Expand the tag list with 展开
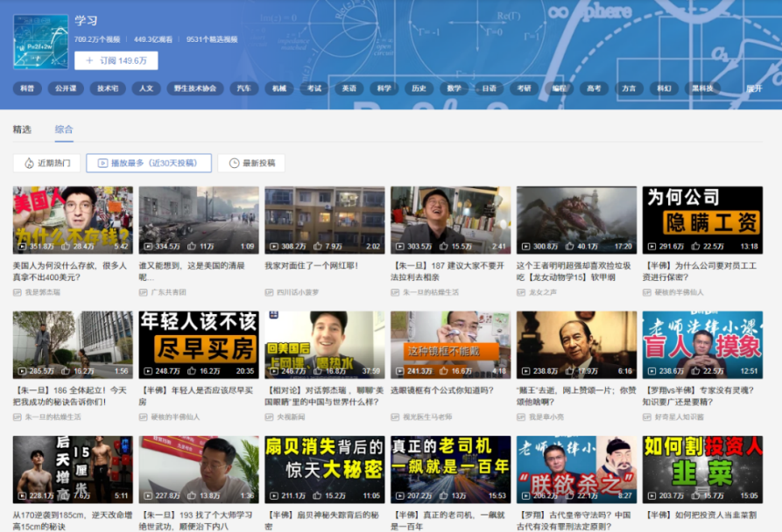The width and height of the screenshot is (782, 532). [x=754, y=88]
